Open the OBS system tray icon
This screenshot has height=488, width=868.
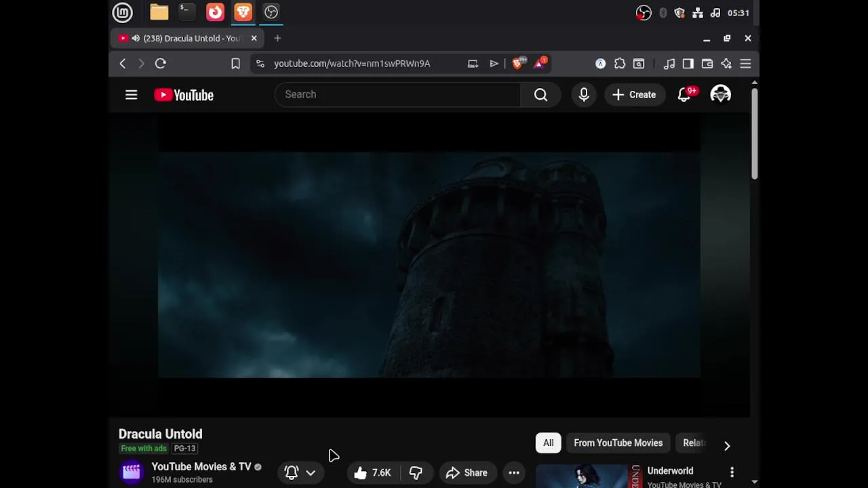[x=644, y=13]
